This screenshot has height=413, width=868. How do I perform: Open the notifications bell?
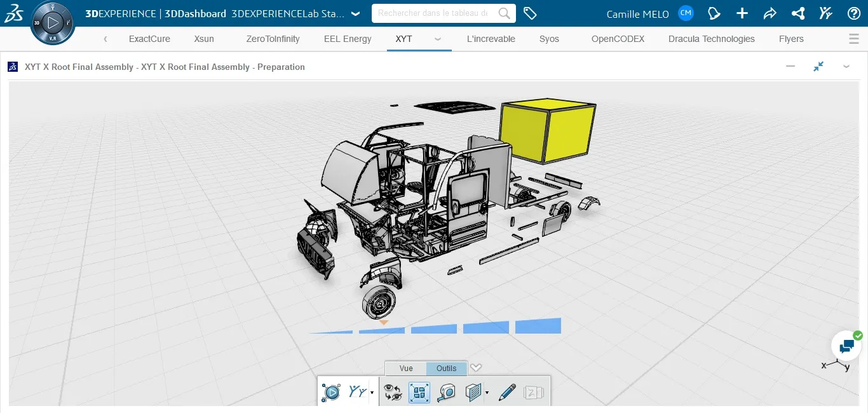(x=714, y=13)
